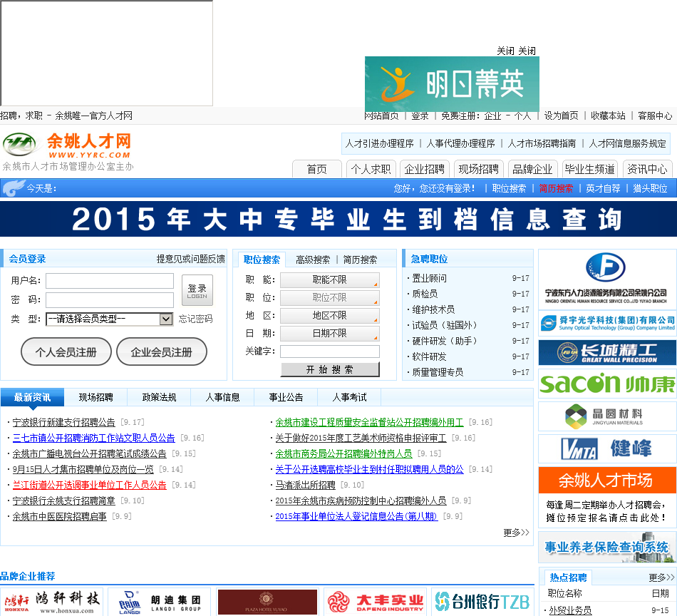Open 宁波东方人力资源 company logo
The height and width of the screenshot is (616, 677).
606,279
